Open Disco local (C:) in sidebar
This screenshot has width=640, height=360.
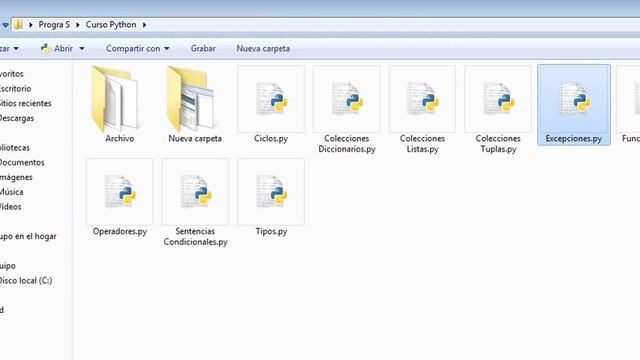[x=26, y=280]
